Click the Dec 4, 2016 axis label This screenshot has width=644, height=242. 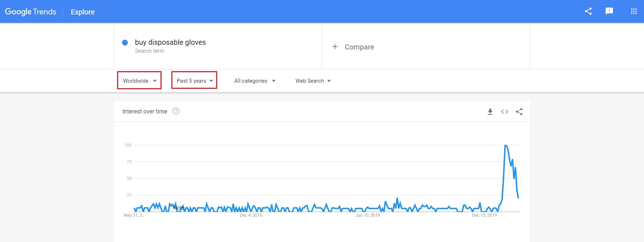pos(251,215)
